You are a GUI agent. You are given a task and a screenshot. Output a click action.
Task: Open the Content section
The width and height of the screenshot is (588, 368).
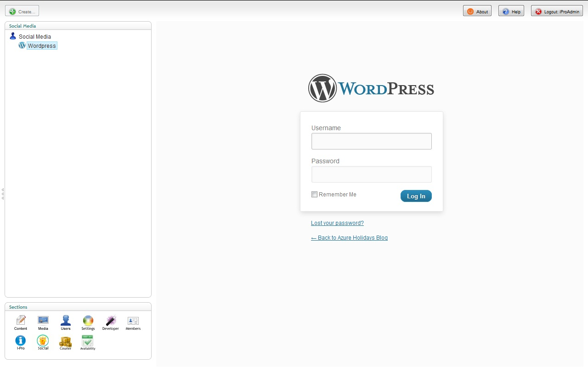21,323
